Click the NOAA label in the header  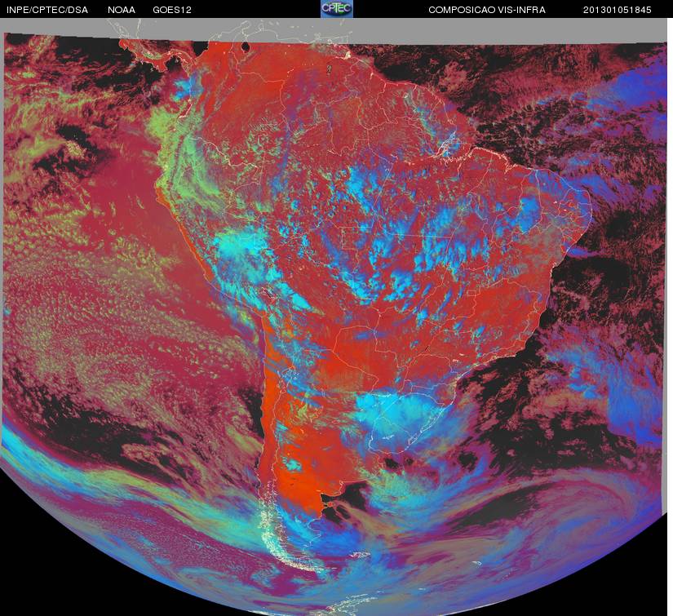point(122,10)
